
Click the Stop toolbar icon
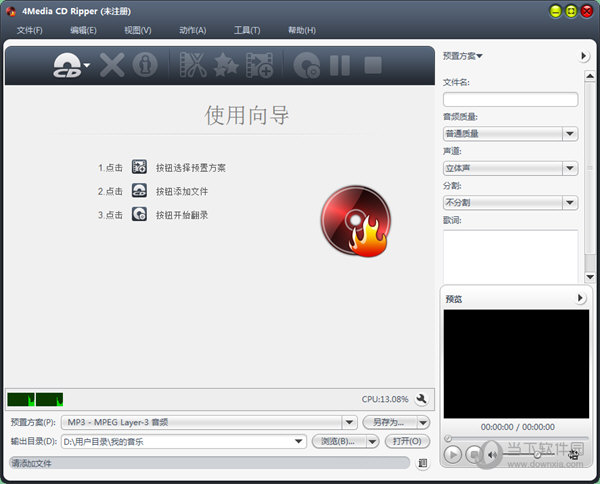pos(373,65)
